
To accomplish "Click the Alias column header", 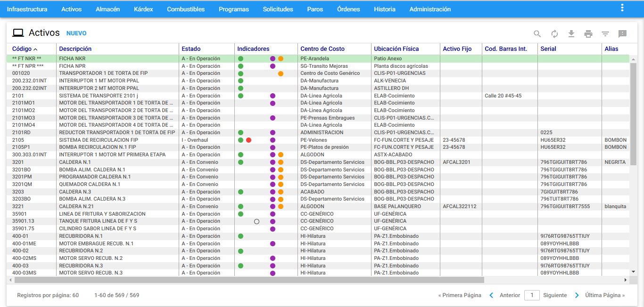I will coord(611,48).
